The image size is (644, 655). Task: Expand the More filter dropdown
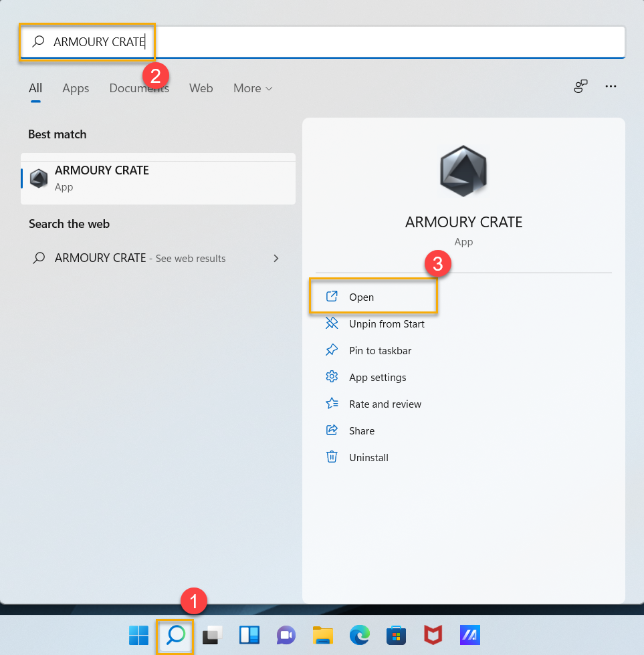click(253, 88)
